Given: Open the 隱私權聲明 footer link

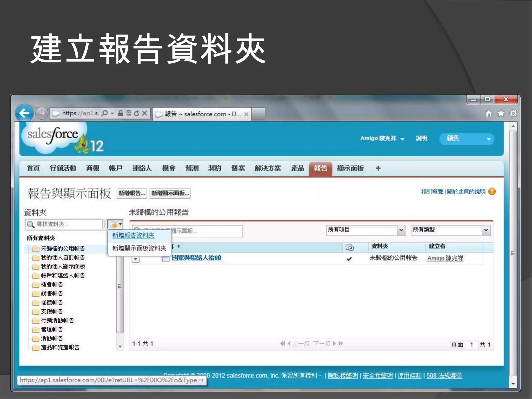Looking at the screenshot, I should [x=343, y=376].
